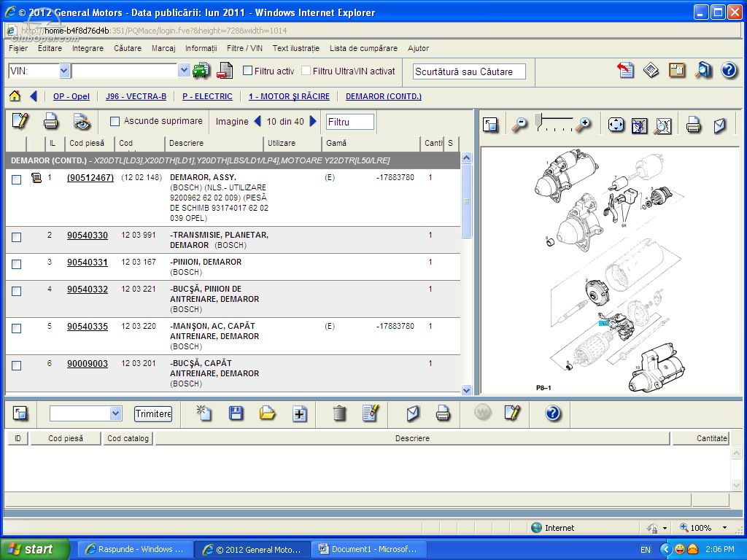Open the Internet Explorer zoom 100% dropdown
Screen dimensions: 747x560
click(724, 528)
